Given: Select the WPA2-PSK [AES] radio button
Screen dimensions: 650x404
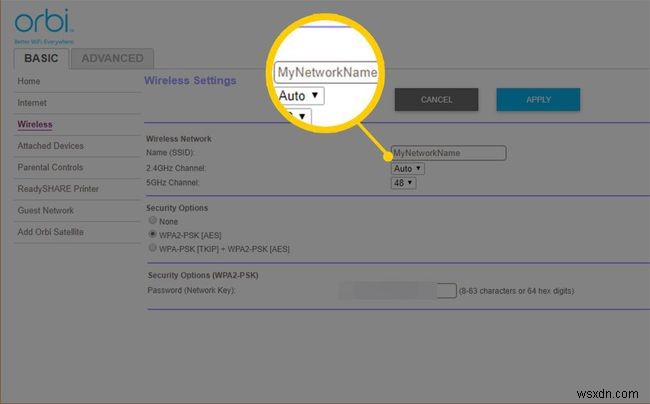Looking at the screenshot, I should 153,234.
